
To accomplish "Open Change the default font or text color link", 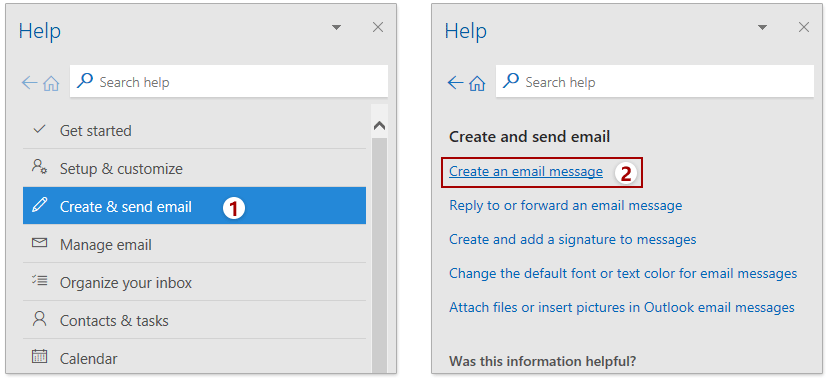I will click(x=623, y=273).
